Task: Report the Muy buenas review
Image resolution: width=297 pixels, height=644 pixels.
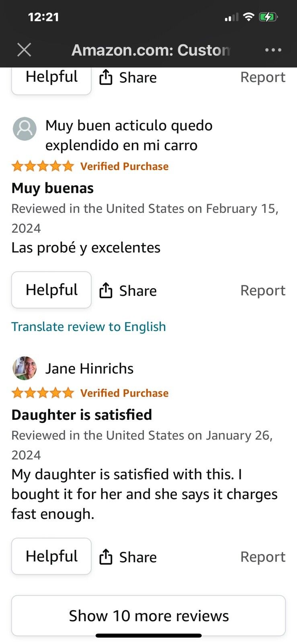Action: [x=263, y=290]
